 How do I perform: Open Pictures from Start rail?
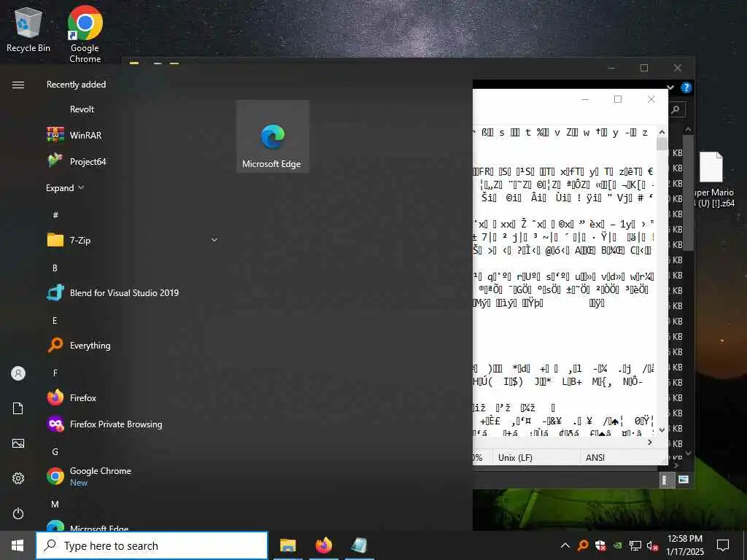18,443
